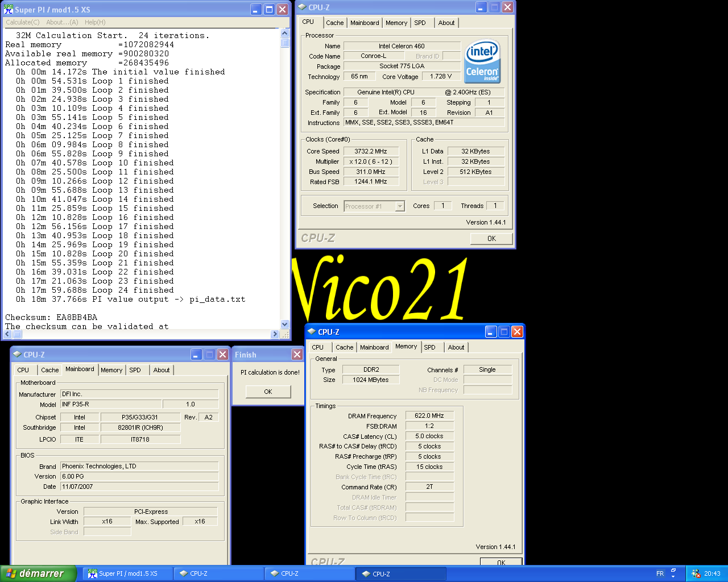Open the third CPU-Z taskbar item
728x582 pixels.
pos(401,573)
